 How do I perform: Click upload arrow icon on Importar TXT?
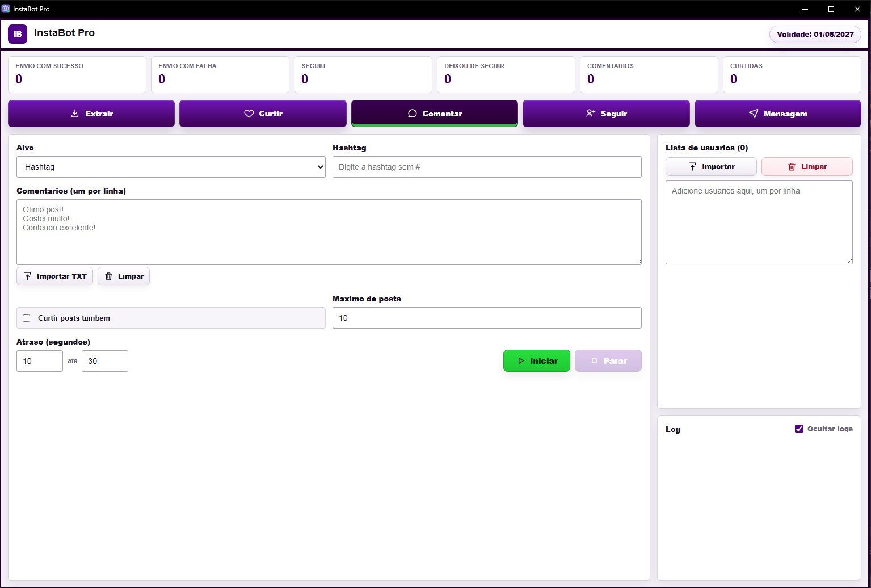(x=28, y=276)
